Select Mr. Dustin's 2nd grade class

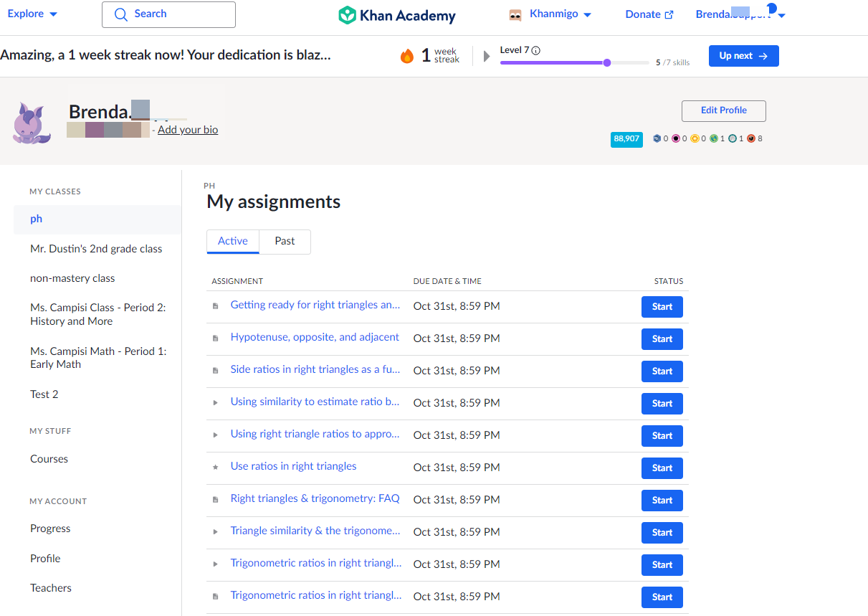coord(96,249)
